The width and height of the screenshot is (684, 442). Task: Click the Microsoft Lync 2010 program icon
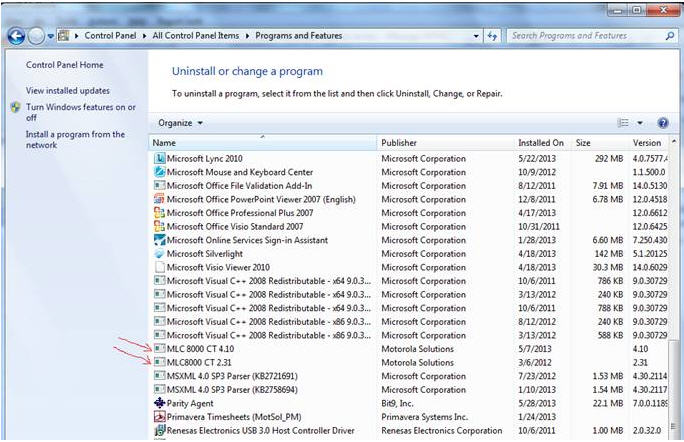tap(159, 158)
